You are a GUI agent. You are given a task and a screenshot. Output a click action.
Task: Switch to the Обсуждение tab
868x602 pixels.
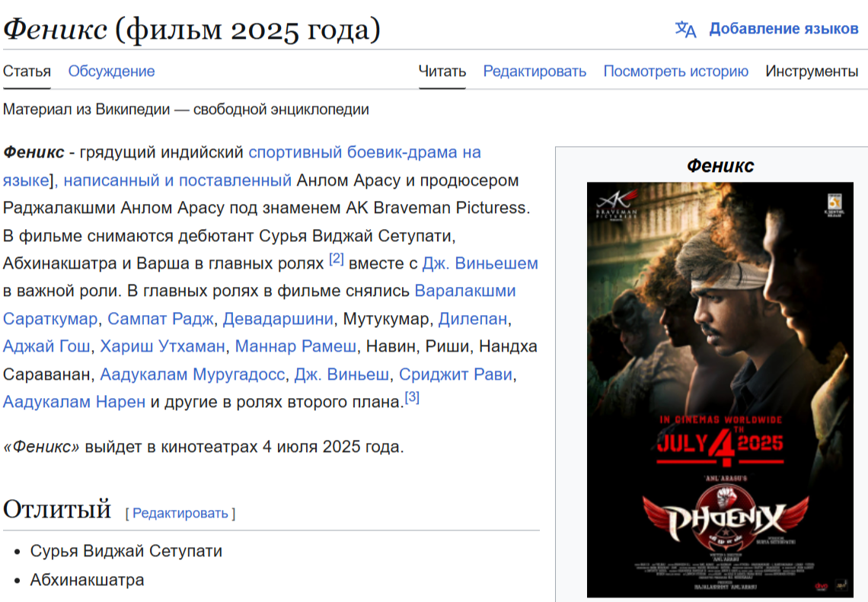click(x=111, y=72)
